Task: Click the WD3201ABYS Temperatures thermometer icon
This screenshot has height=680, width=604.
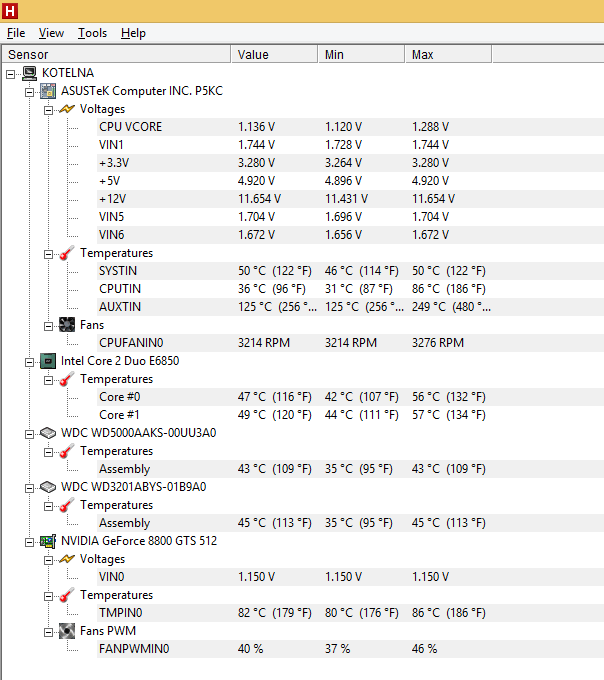Action: tap(67, 505)
